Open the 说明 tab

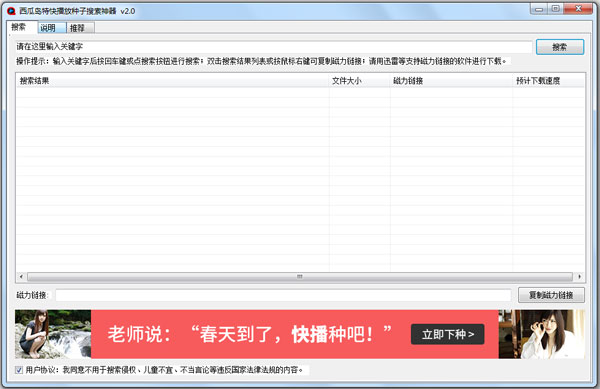51,28
